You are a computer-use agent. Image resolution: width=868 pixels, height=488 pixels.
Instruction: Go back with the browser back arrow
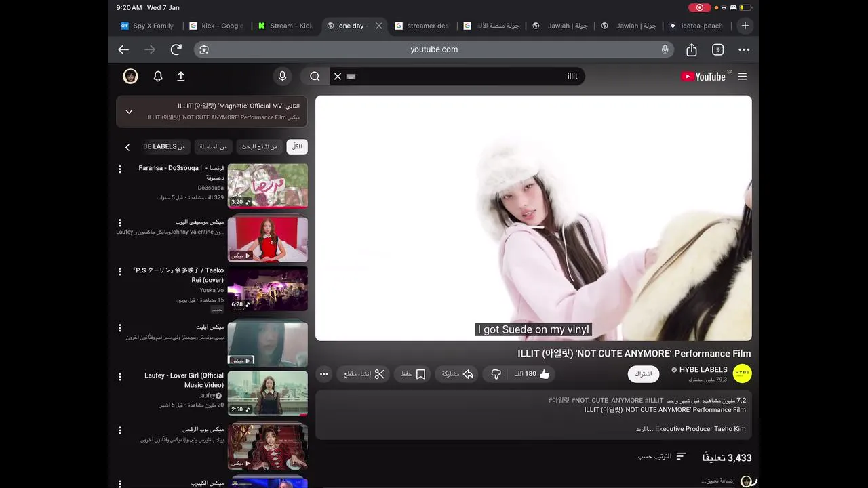click(123, 49)
